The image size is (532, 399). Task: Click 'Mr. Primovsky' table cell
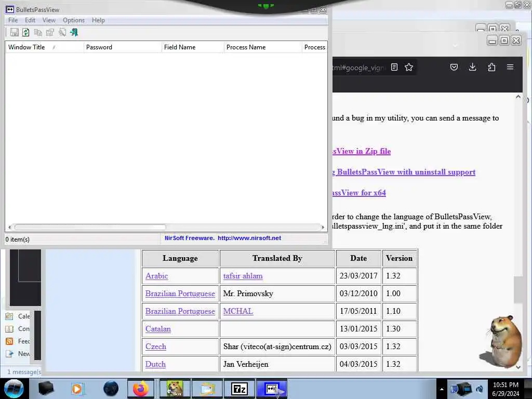277,294
